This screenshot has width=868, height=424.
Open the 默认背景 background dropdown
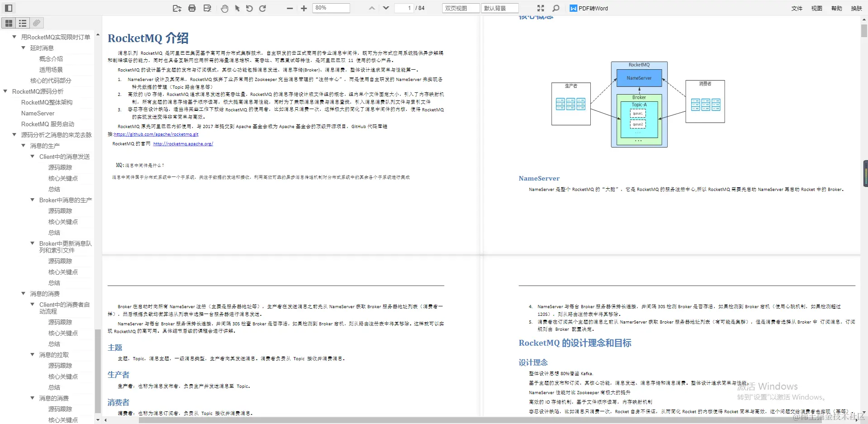(500, 8)
